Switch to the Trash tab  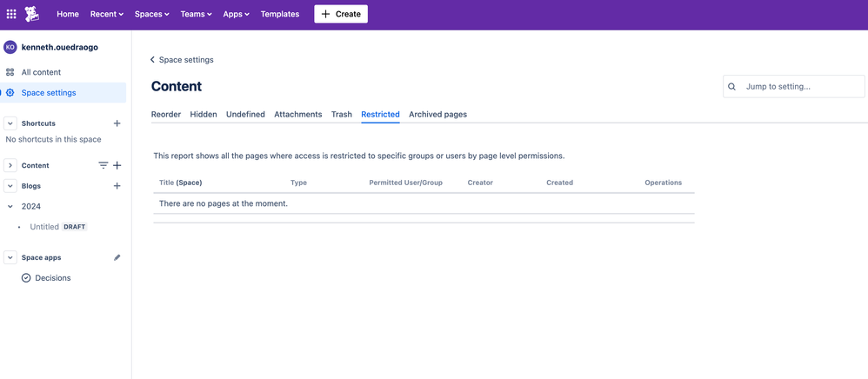tap(342, 115)
